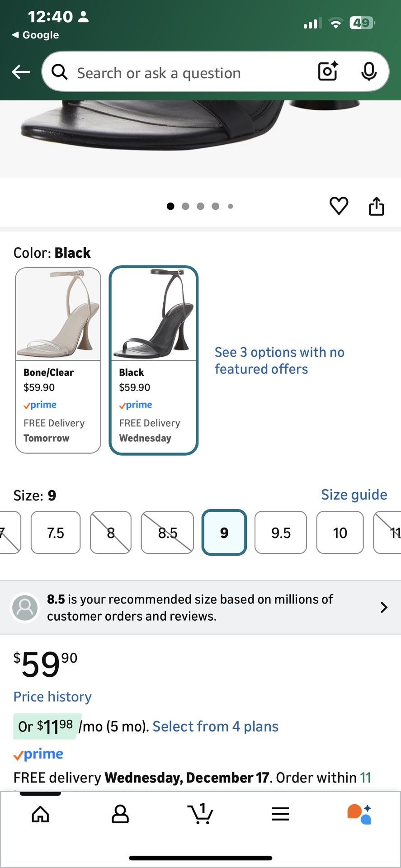This screenshot has height=868, width=401.
Task: Go to Amazon home icon
Action: pyautogui.click(x=40, y=814)
